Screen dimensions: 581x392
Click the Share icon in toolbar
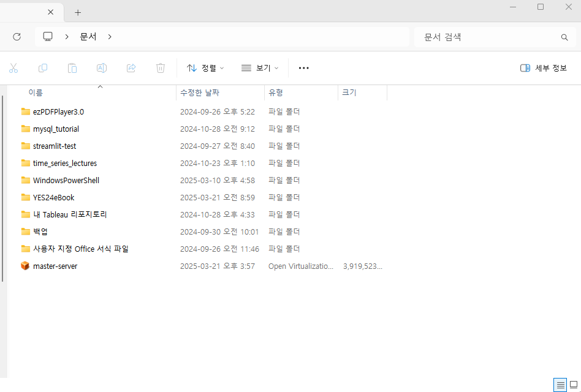[x=131, y=68]
